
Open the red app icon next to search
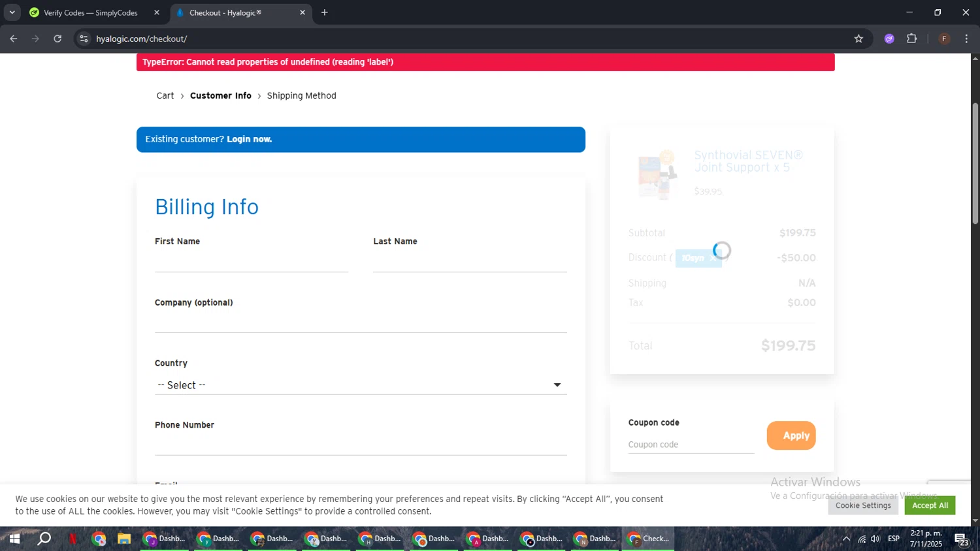click(x=73, y=539)
